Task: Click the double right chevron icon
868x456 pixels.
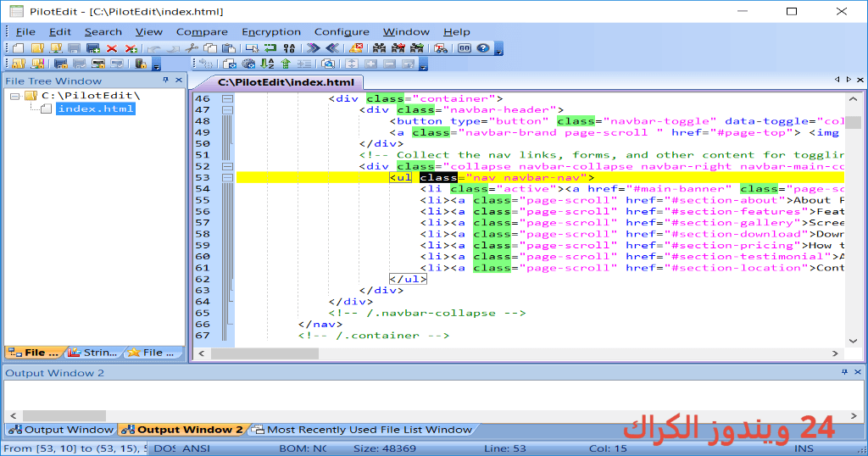Action: tap(314, 48)
